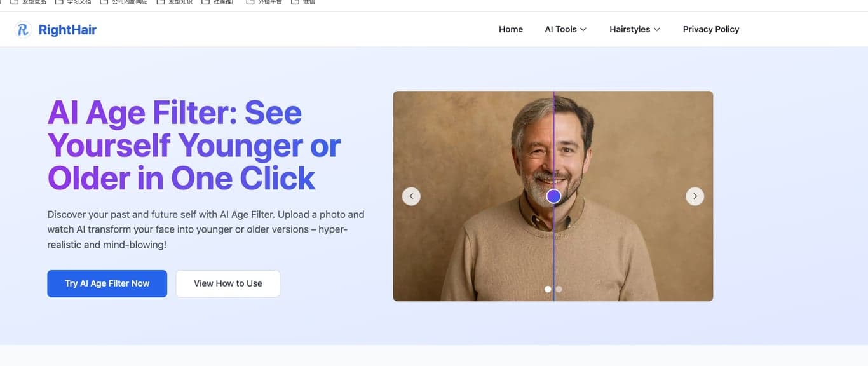This screenshot has width=868, height=366.
Task: Open the Privacy Policy page
Action: pos(710,29)
